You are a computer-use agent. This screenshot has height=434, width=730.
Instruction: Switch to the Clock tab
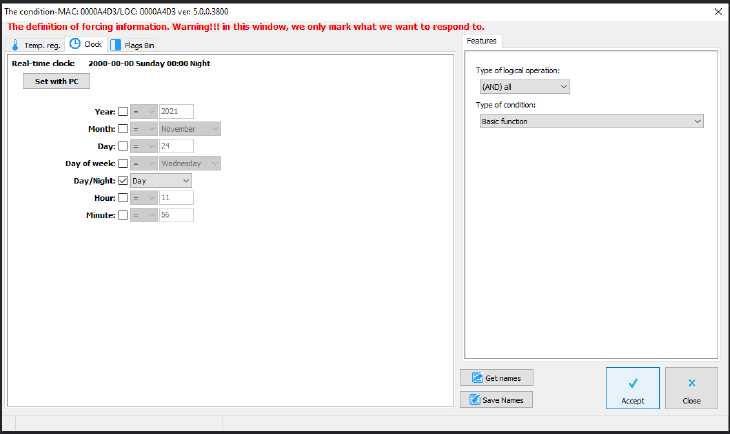pyautogui.click(x=86, y=44)
